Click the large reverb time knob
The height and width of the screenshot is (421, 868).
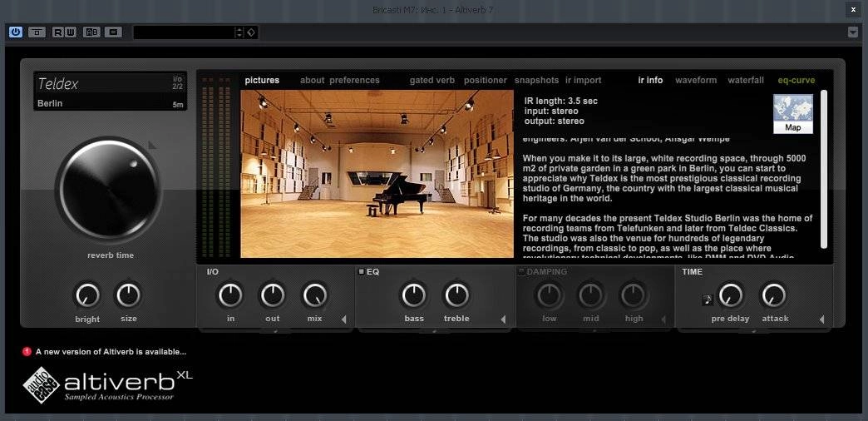(x=108, y=188)
